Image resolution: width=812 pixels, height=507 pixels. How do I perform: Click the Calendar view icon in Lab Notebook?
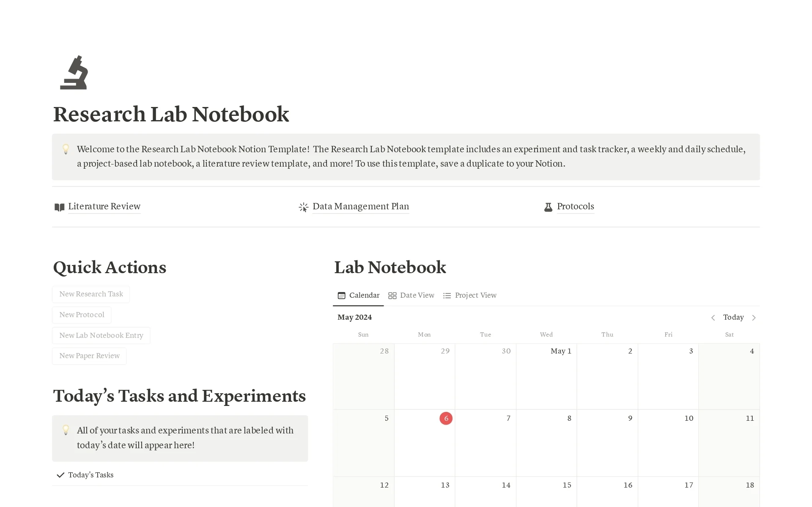pos(342,295)
